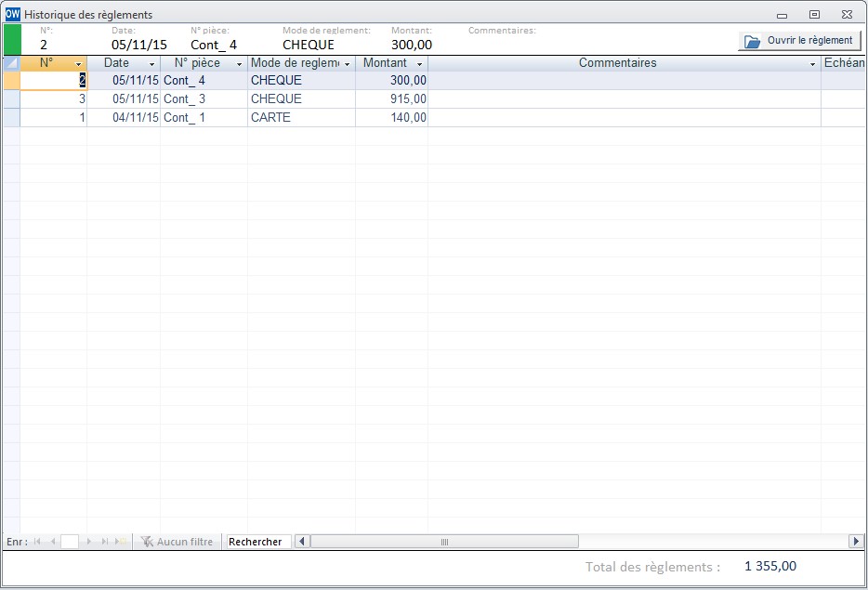
Task: Click the N° pièce column header
Action: point(198,63)
